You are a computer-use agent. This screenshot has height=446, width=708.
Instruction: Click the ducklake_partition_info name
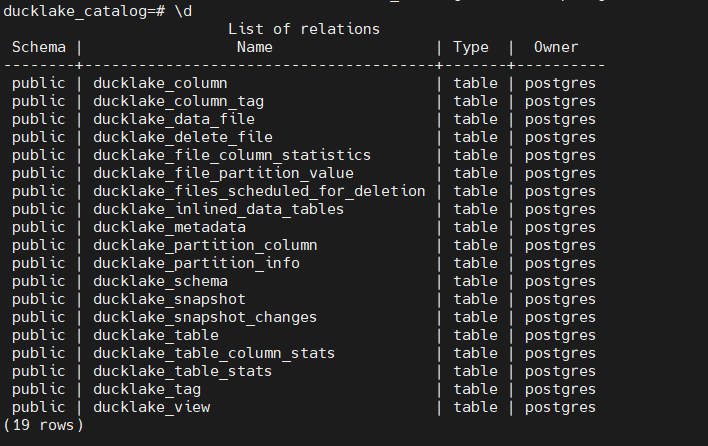pyautogui.click(x=196, y=263)
